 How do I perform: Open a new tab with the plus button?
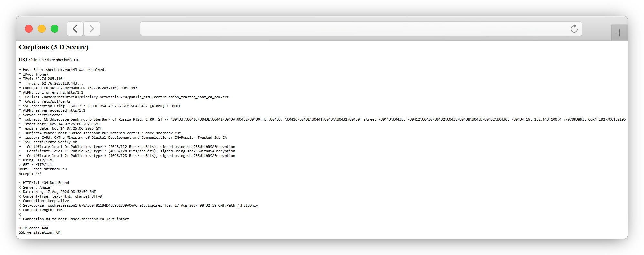(x=619, y=33)
